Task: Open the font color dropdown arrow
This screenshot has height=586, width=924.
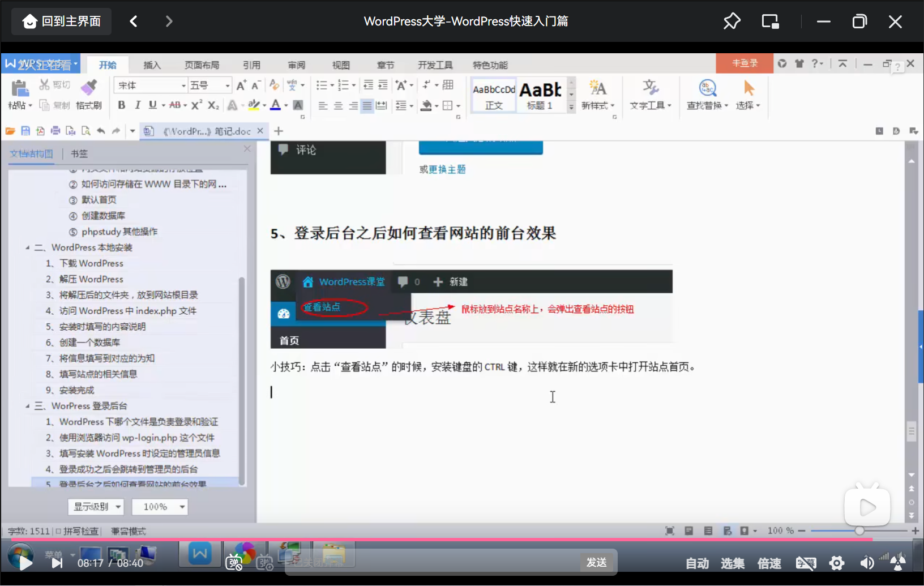Action: [x=286, y=105]
